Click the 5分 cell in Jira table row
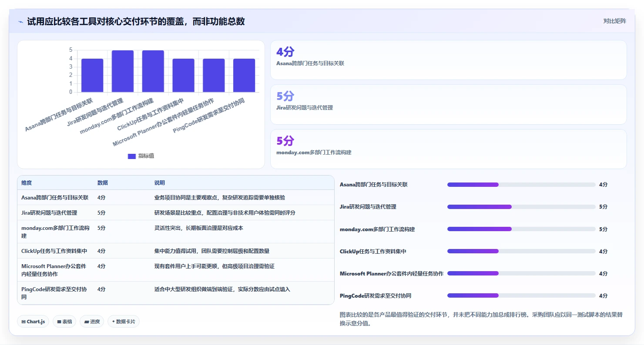 point(101,213)
